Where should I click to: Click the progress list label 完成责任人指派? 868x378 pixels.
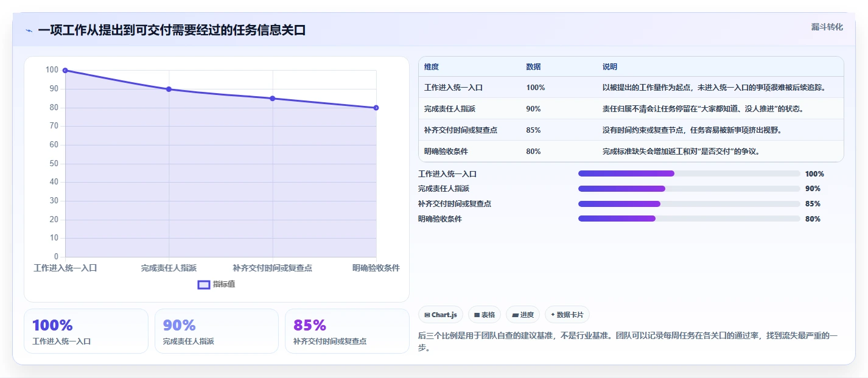coord(444,189)
